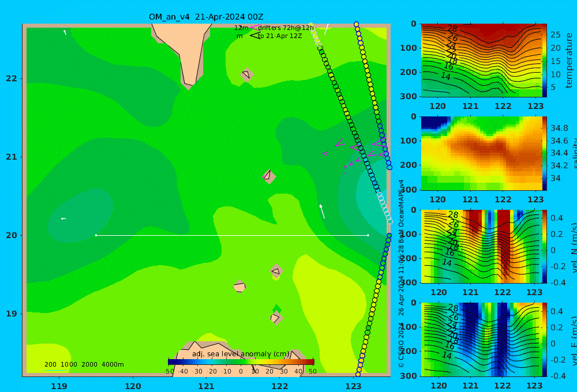Click the white transect line along 20°N
The width and height of the screenshot is (577, 392).
(x=232, y=235)
